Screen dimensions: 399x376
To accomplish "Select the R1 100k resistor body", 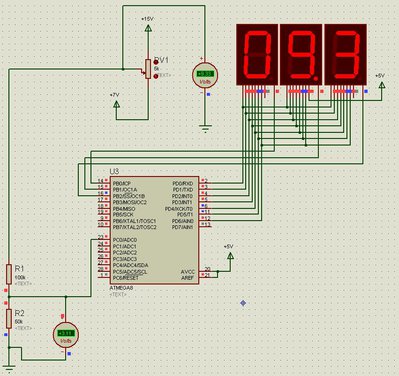I will tap(9, 274).
